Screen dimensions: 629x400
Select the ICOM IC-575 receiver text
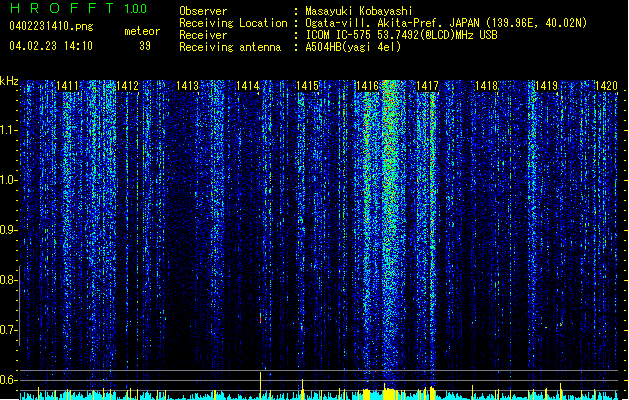point(402,35)
